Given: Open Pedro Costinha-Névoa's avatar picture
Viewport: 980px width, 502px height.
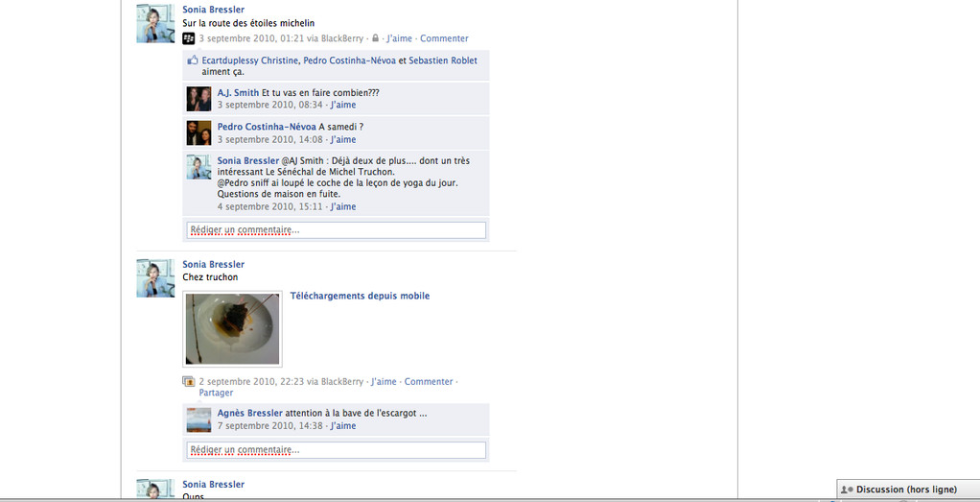Looking at the screenshot, I should point(198,132).
